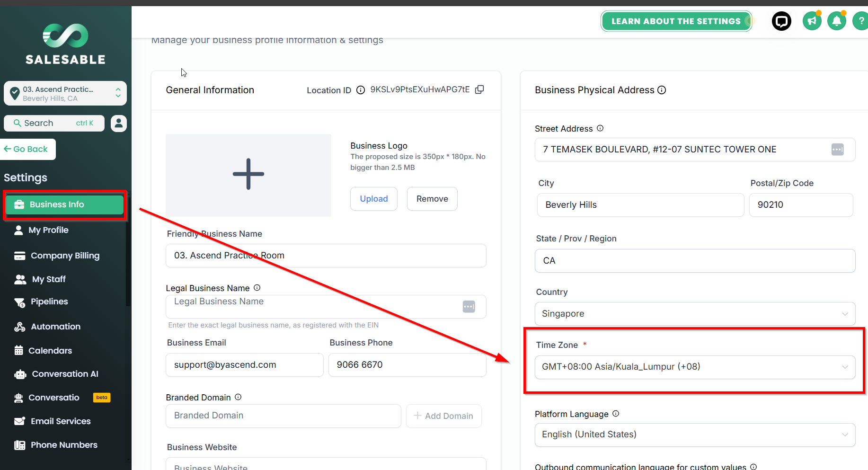Click the Phone Numbers icon
The image size is (868, 470).
(x=20, y=445)
